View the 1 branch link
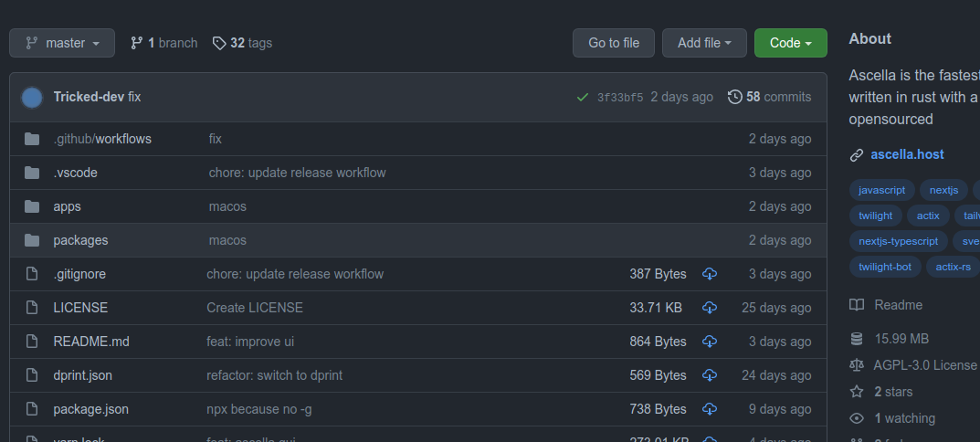 163,43
